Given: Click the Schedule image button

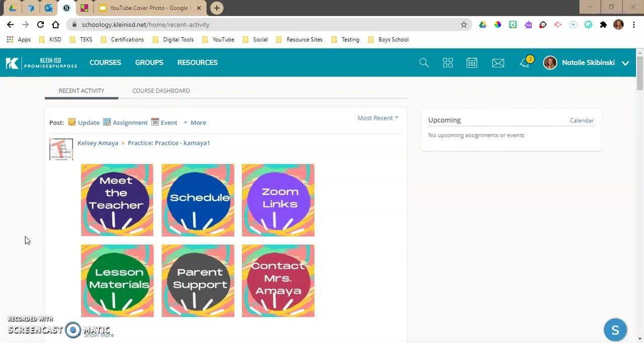Looking at the screenshot, I should [198, 200].
